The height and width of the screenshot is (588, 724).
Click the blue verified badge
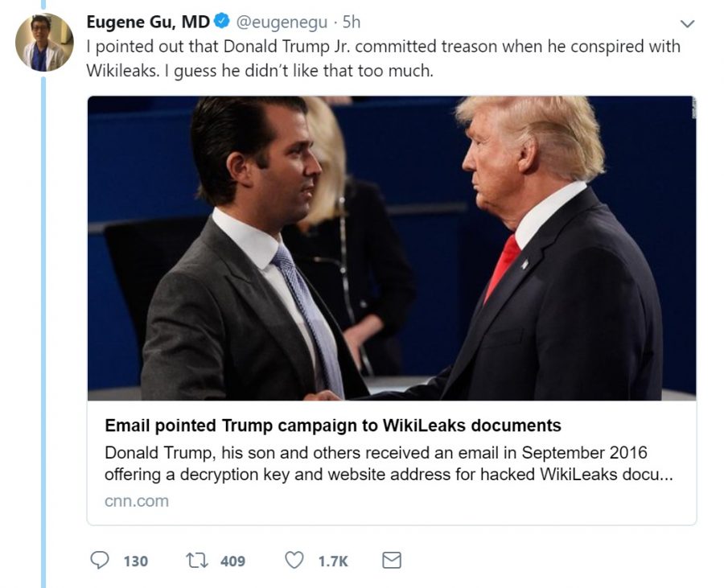coord(222,21)
